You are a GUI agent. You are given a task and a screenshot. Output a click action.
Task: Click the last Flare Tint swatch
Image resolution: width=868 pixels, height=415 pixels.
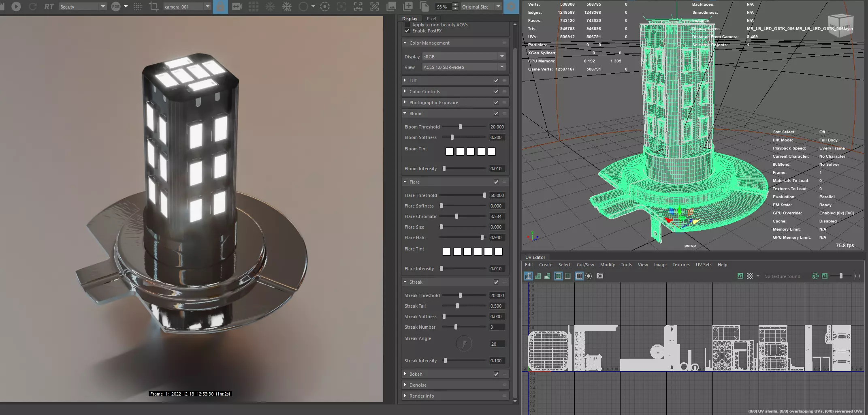point(499,252)
